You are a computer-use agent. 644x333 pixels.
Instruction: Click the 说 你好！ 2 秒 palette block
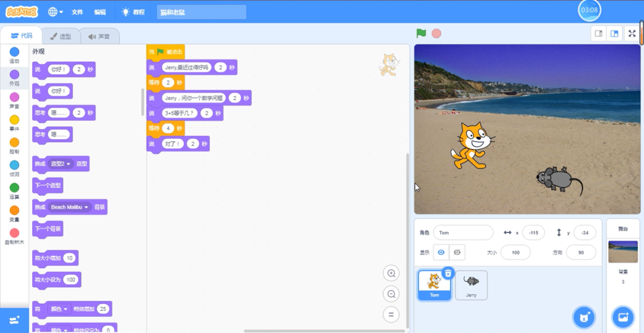click(64, 70)
